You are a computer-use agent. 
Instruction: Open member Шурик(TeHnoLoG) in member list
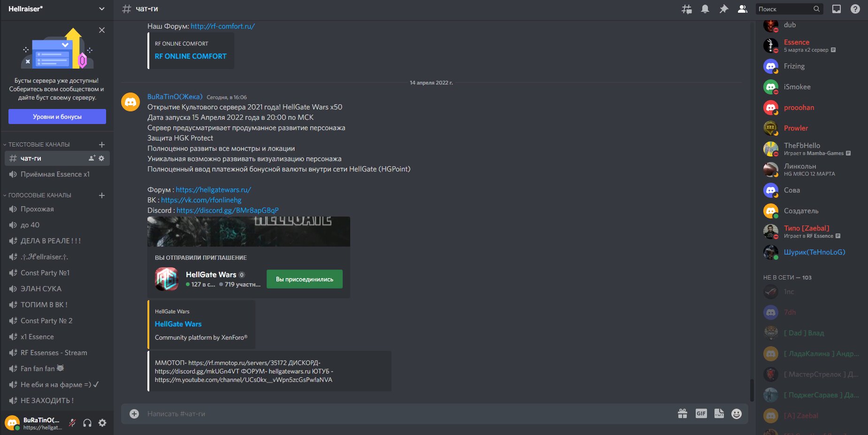(812, 252)
